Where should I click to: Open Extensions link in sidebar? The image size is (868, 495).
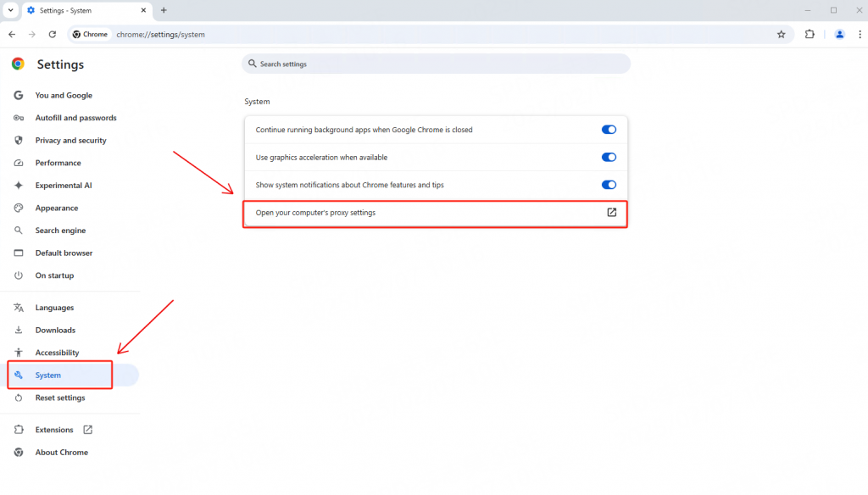click(54, 430)
